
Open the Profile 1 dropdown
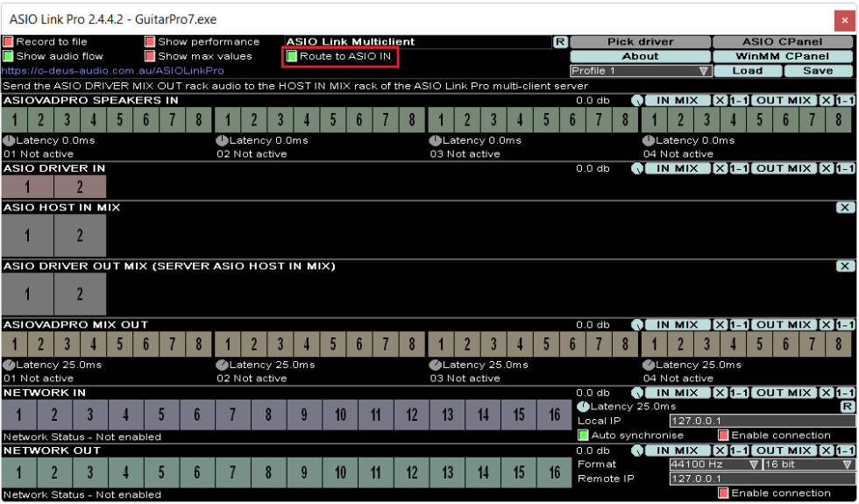(x=641, y=71)
